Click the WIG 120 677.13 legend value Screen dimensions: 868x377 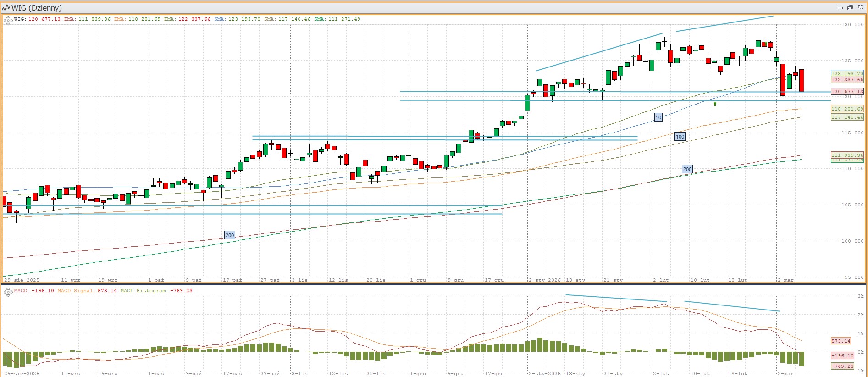(44, 19)
